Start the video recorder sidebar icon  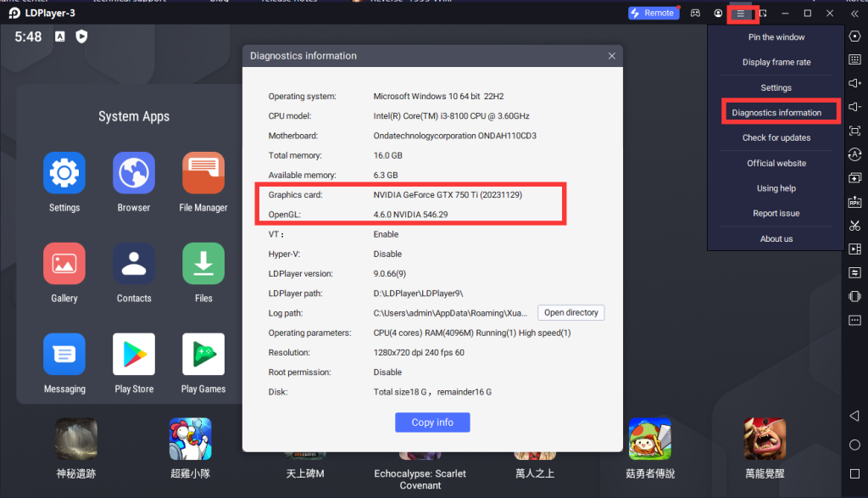click(x=854, y=249)
